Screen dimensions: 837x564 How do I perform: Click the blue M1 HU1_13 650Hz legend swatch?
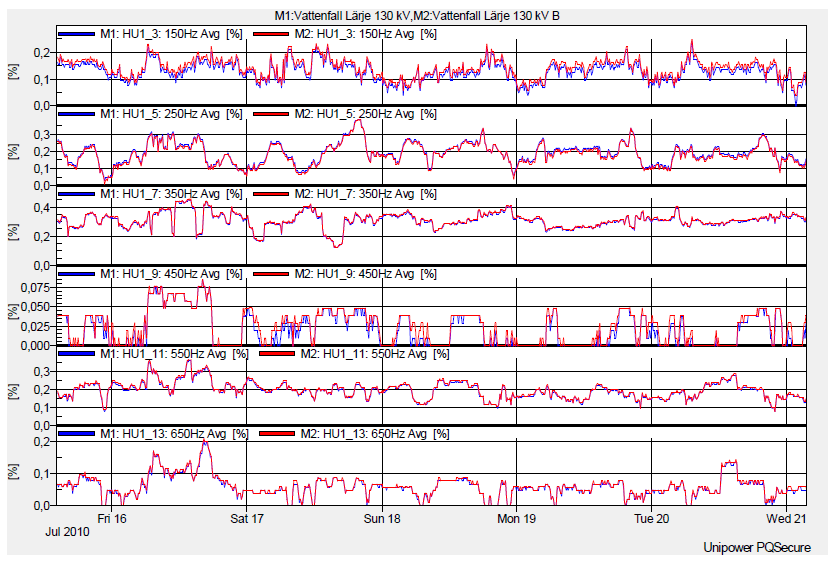pyautogui.click(x=76, y=434)
